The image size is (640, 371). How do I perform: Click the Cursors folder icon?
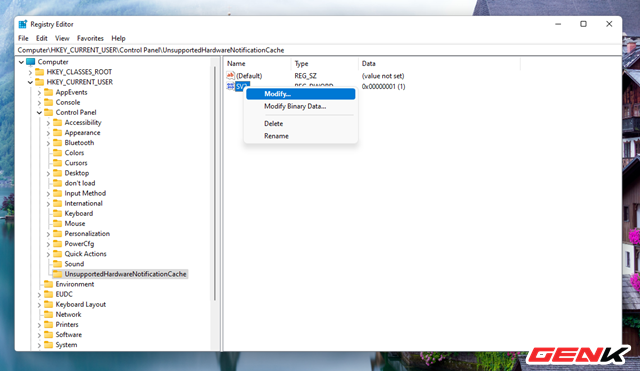tap(58, 163)
